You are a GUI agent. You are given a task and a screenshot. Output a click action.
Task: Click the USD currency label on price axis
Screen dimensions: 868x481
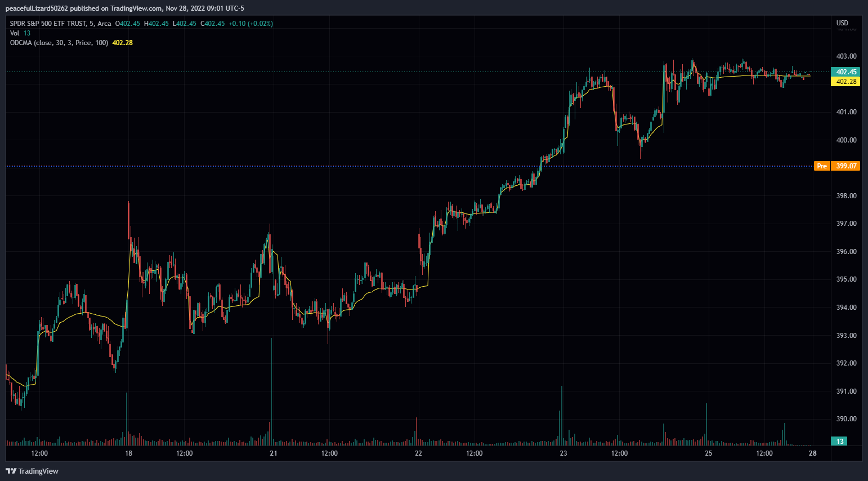(842, 23)
